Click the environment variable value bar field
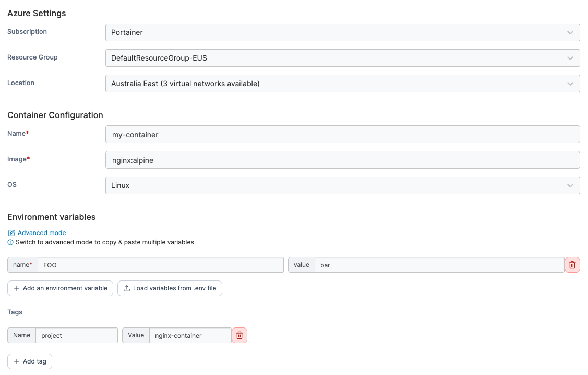 click(x=439, y=265)
